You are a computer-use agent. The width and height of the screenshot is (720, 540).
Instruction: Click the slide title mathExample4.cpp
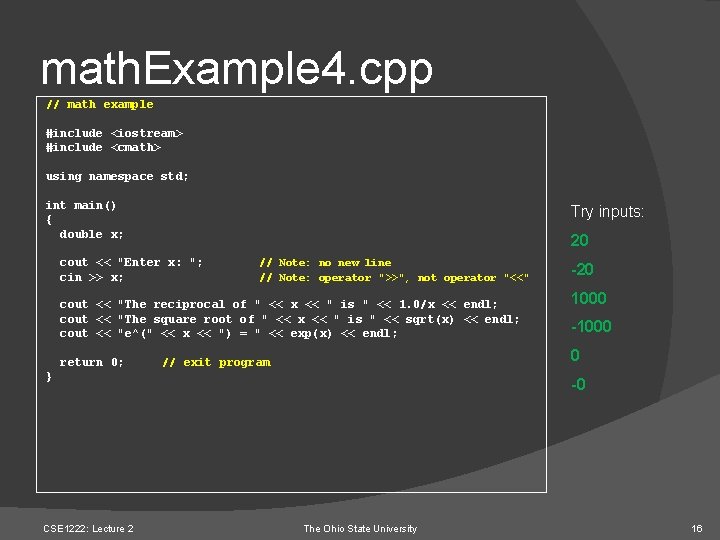(x=236, y=70)
